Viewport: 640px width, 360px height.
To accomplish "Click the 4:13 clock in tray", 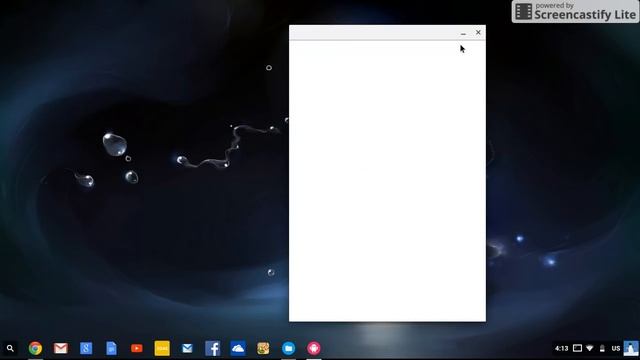I will [562, 348].
